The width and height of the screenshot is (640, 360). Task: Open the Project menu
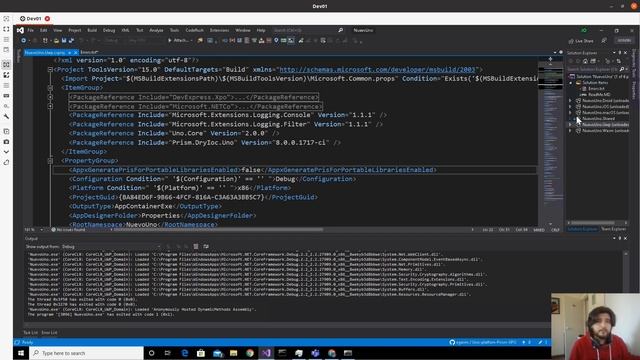click(x=75, y=30)
